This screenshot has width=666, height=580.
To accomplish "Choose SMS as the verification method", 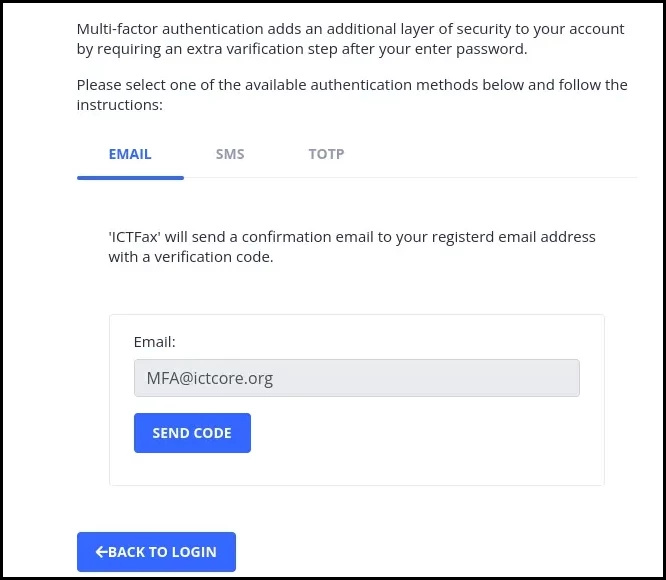I will (230, 154).
